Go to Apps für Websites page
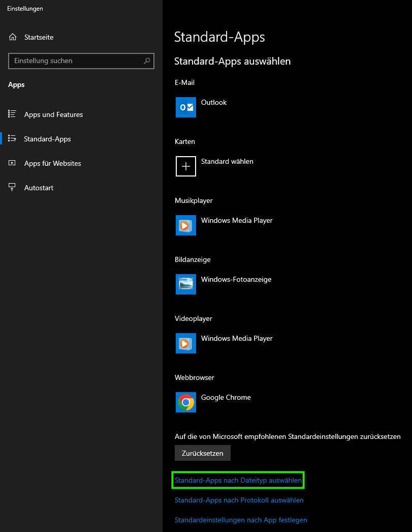Image resolution: width=412 pixels, height=532 pixels. 52,163
